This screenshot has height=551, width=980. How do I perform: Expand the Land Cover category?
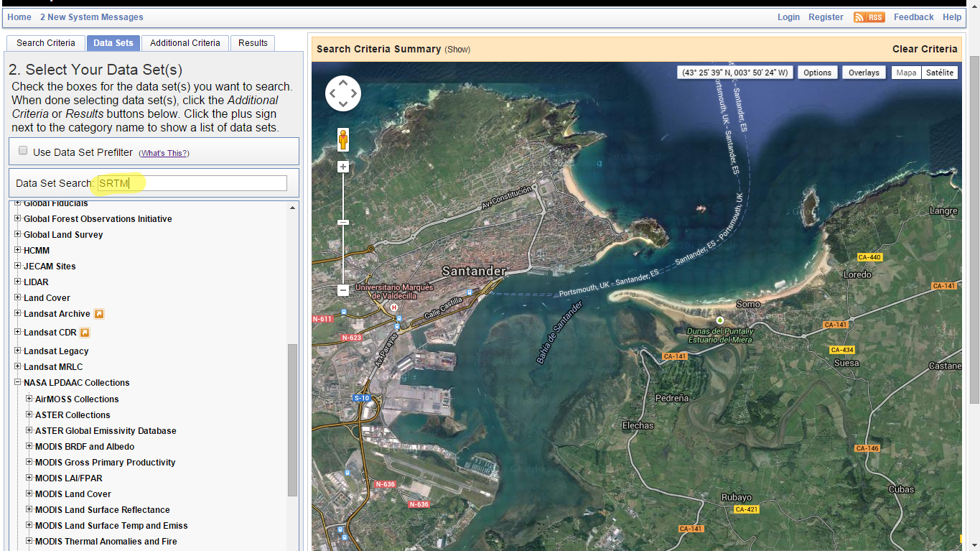click(x=18, y=297)
